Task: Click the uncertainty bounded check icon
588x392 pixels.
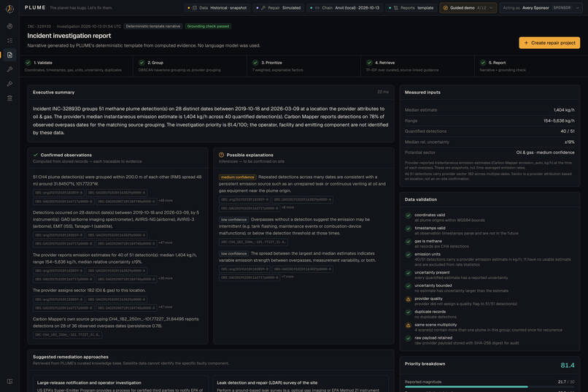Action: click(x=408, y=286)
